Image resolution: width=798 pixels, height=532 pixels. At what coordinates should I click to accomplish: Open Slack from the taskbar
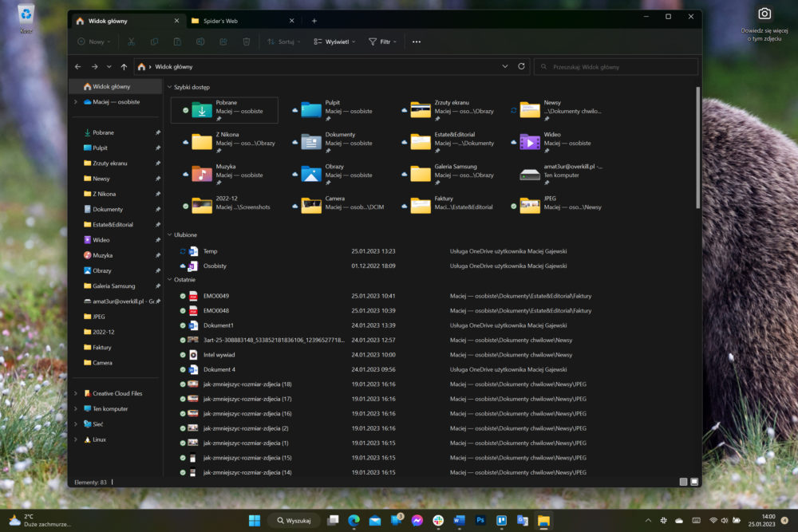coord(437,520)
